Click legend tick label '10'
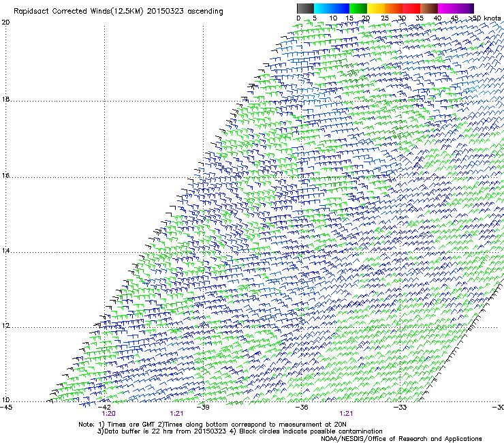The width and height of the screenshot is (504, 443). click(333, 18)
